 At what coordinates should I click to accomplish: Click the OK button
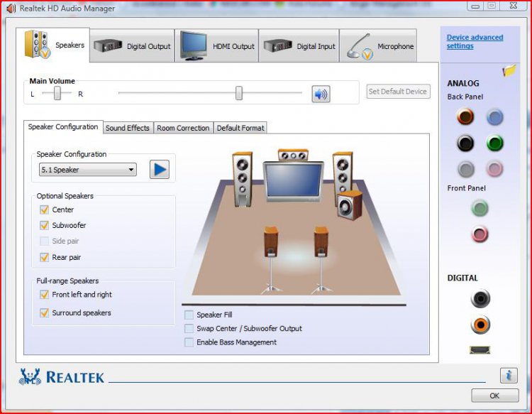(494, 396)
